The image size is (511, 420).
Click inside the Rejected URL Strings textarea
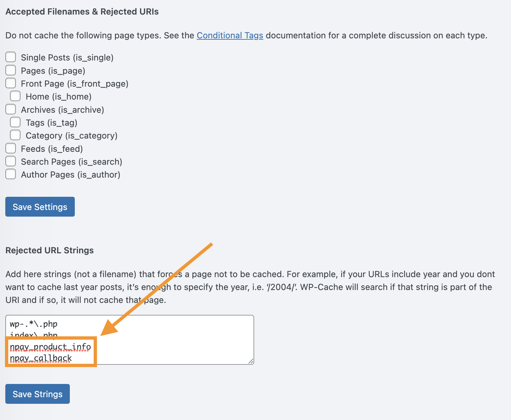130,340
